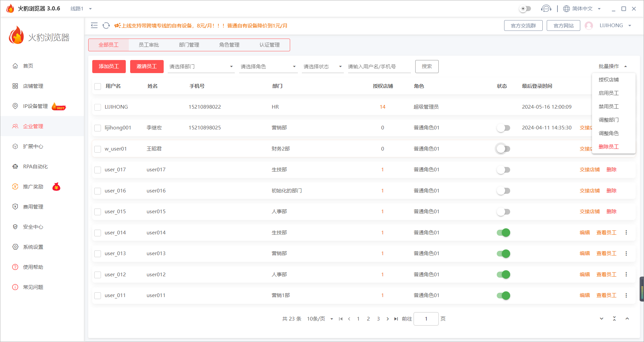
Task: Open the 线路1 line selector
Action: (81, 9)
